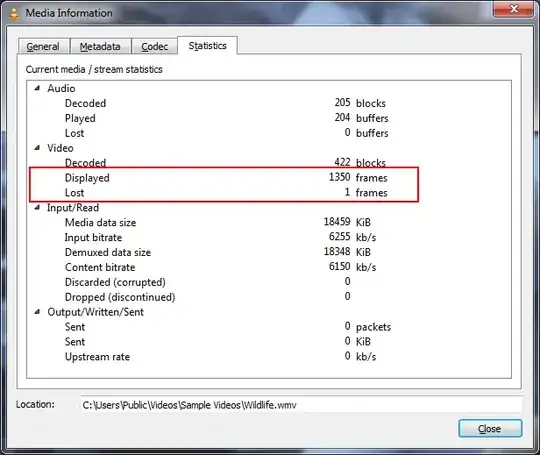Select the Audio Played row
The image size is (540, 455).
(269, 118)
